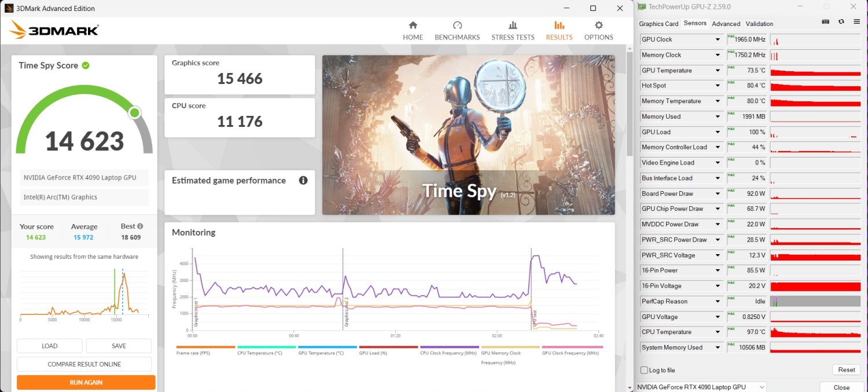This screenshot has width=868, height=392.
Task: Open the GPU Clock sensor dropdown
Action: (719, 39)
